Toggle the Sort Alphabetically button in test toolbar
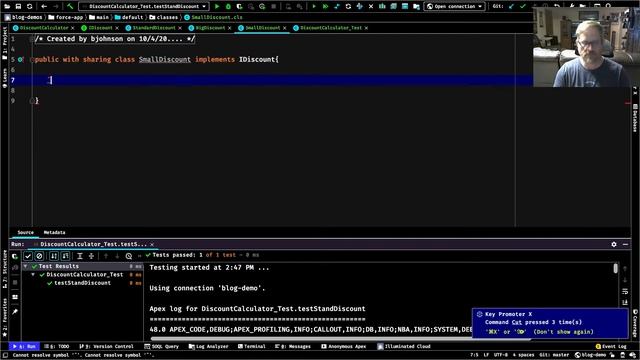Screen dimensions: 640x360 54,256
